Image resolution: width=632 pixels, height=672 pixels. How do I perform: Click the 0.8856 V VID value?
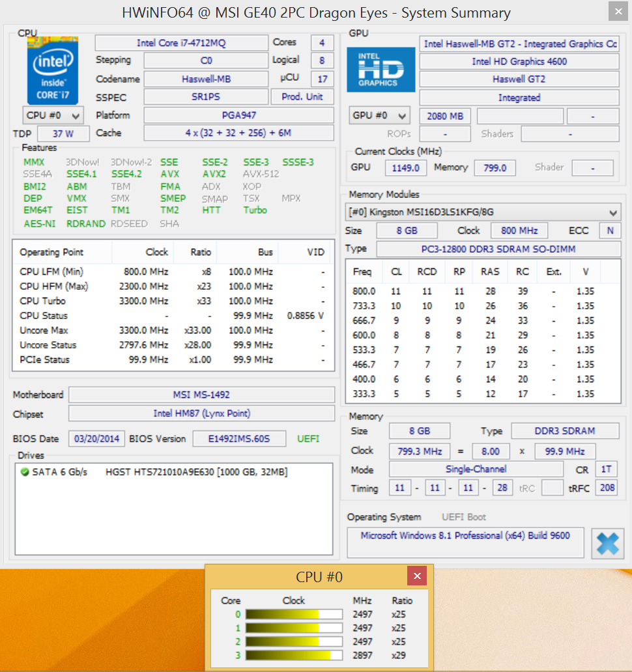[306, 316]
